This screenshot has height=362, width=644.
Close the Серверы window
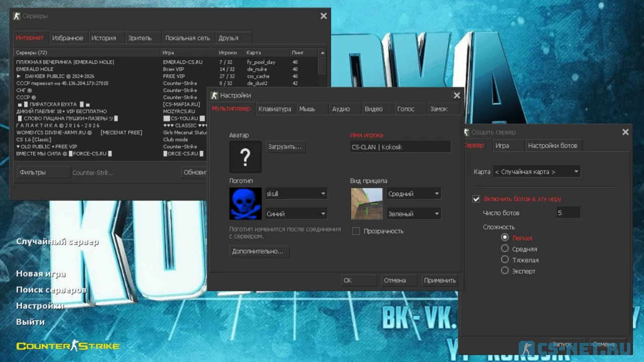pyautogui.click(x=324, y=16)
